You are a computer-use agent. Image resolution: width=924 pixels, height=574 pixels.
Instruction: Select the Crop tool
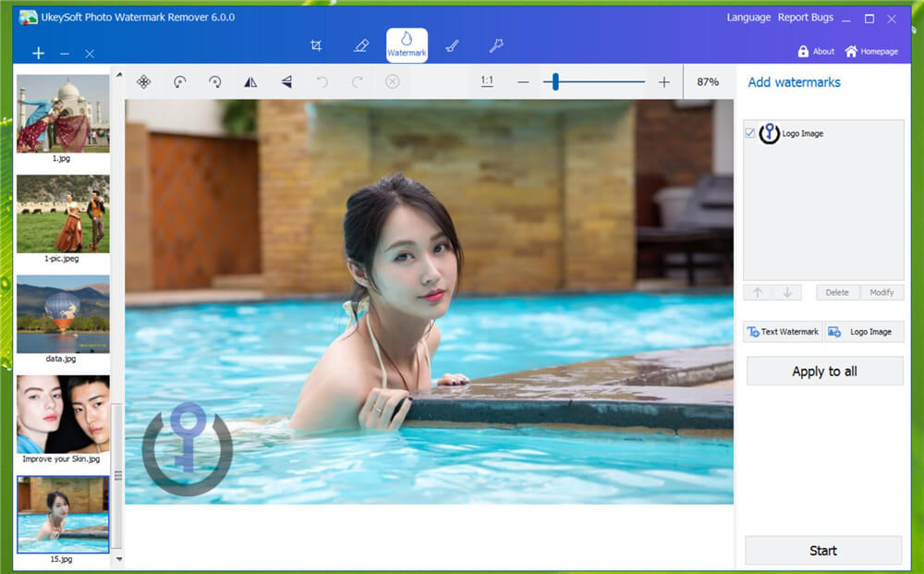tap(316, 44)
